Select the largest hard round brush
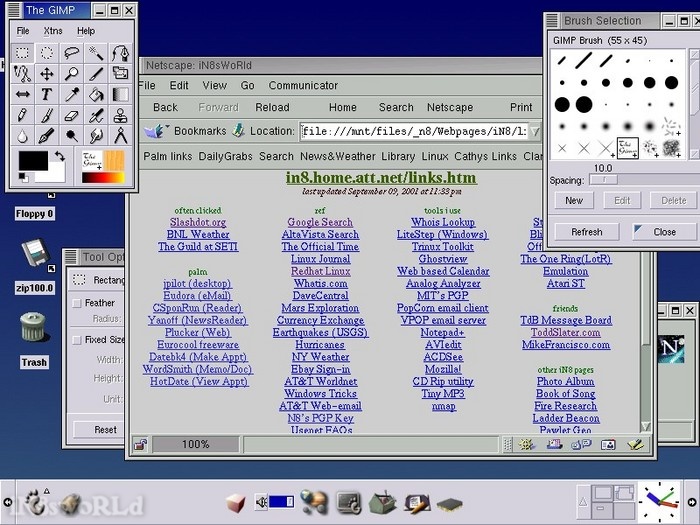This screenshot has height=525, width=700. point(584,104)
